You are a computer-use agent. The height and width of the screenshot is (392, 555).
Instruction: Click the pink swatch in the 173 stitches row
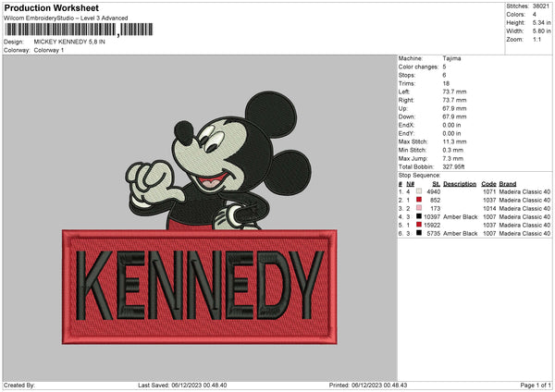pos(419,208)
